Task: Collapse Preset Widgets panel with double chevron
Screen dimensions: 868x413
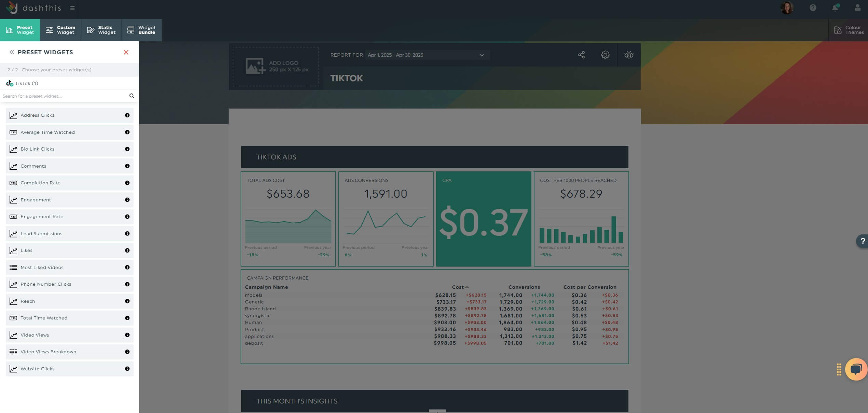Action: click(x=12, y=52)
